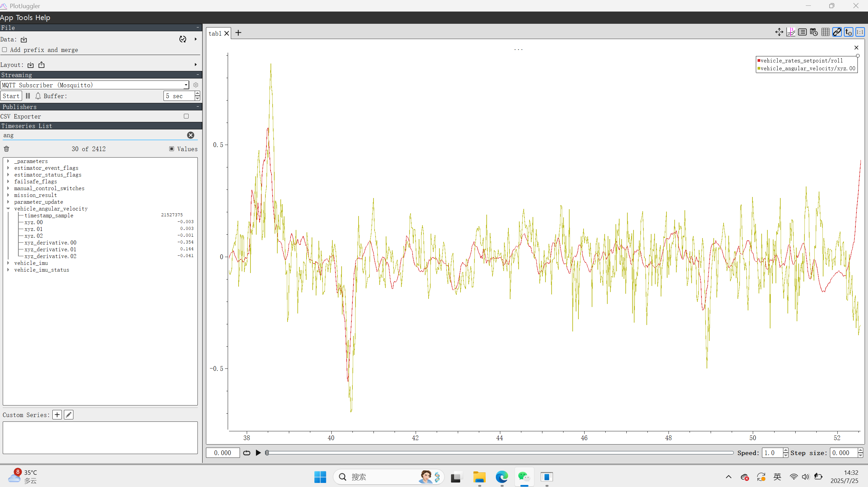This screenshot has height=487, width=868.
Task: Click the load layout icon
Action: 31,65
